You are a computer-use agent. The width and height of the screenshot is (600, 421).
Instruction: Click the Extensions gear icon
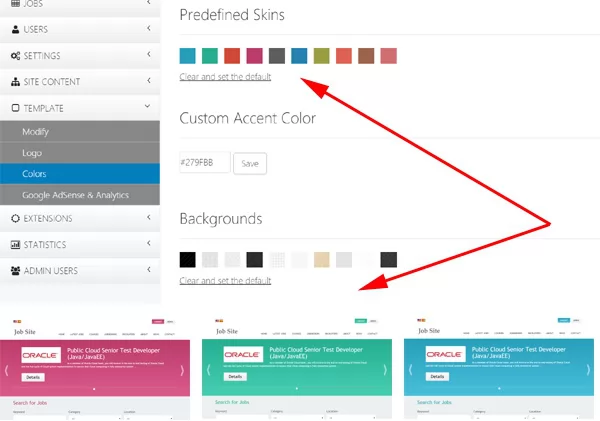(15, 218)
